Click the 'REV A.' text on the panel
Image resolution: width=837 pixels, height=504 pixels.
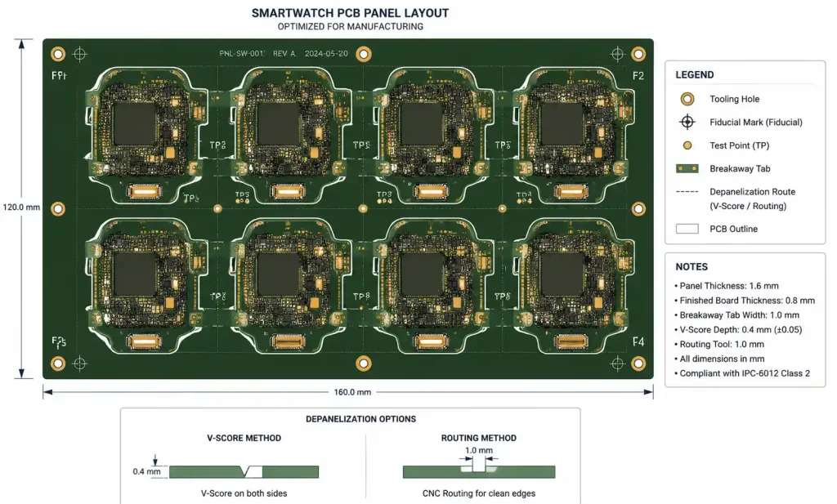tap(284, 54)
